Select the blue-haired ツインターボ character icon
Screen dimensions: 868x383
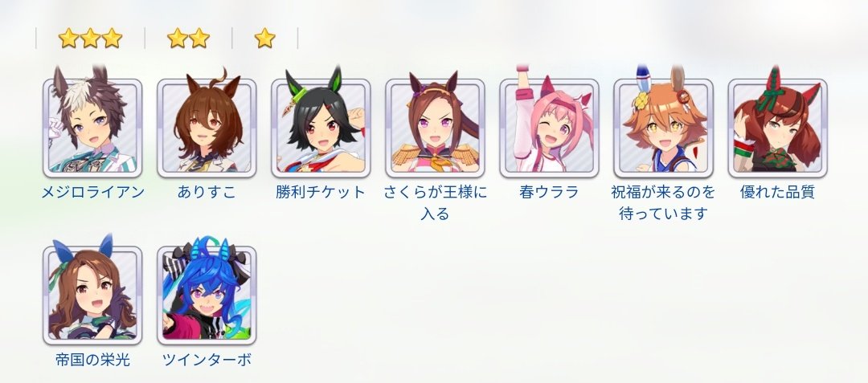tap(207, 295)
